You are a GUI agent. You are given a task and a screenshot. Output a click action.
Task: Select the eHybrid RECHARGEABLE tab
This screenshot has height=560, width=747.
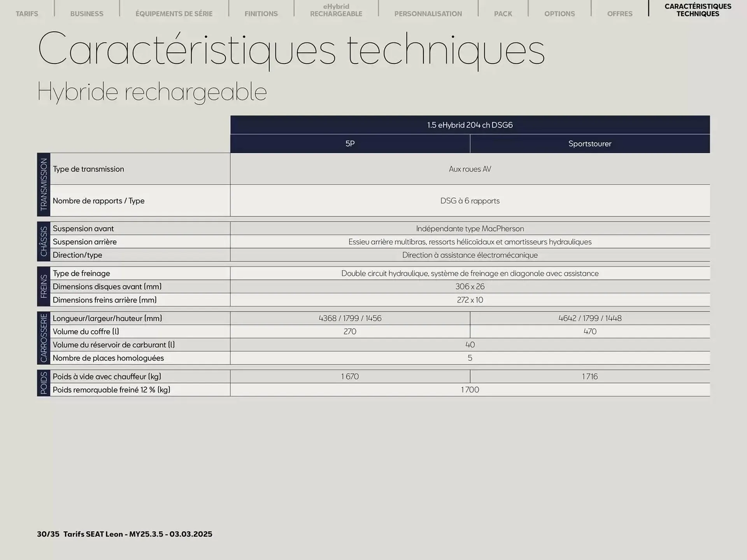coord(335,10)
